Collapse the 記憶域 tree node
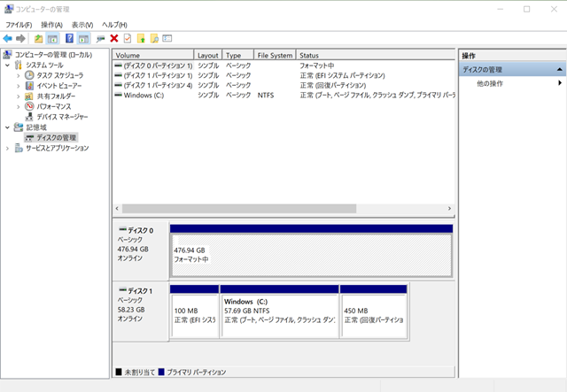This screenshot has width=567, height=392. pyautogui.click(x=7, y=127)
